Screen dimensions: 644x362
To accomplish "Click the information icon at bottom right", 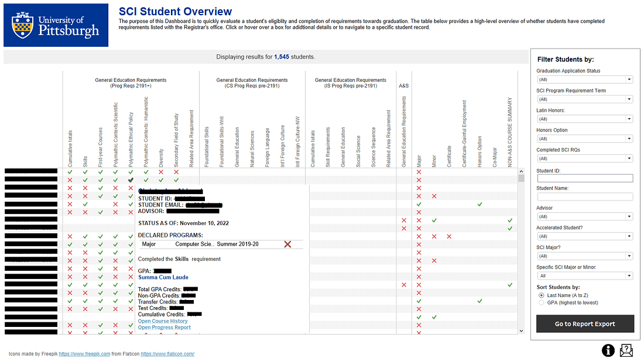I will pyautogui.click(x=608, y=350).
